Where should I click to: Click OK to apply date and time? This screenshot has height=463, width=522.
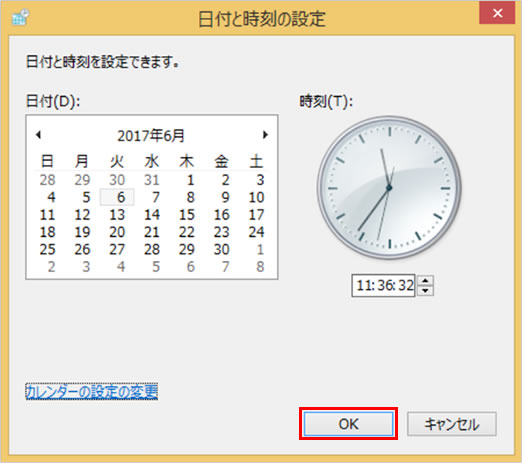point(348,424)
